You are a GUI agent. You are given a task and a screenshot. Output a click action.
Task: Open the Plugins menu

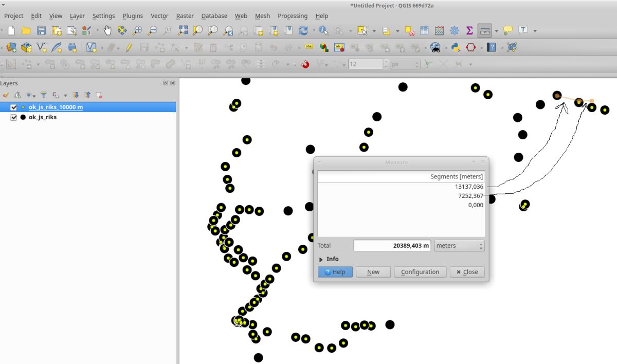(133, 16)
